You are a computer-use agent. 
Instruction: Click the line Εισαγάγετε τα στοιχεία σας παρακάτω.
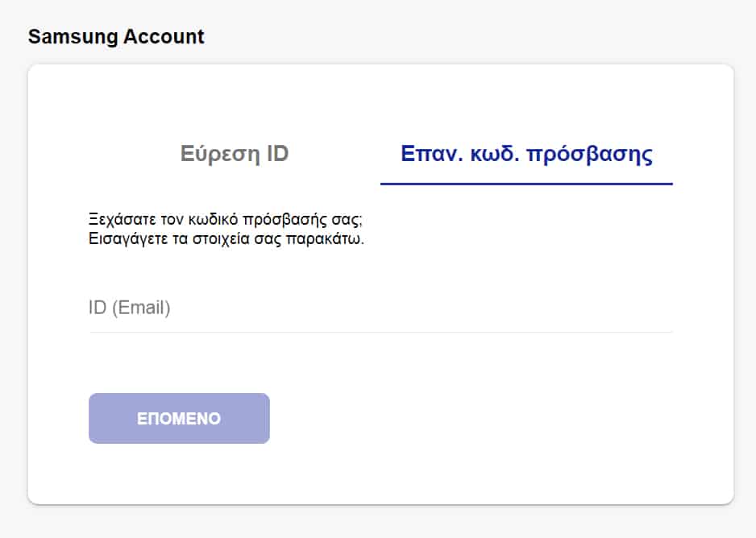pyautogui.click(x=226, y=239)
